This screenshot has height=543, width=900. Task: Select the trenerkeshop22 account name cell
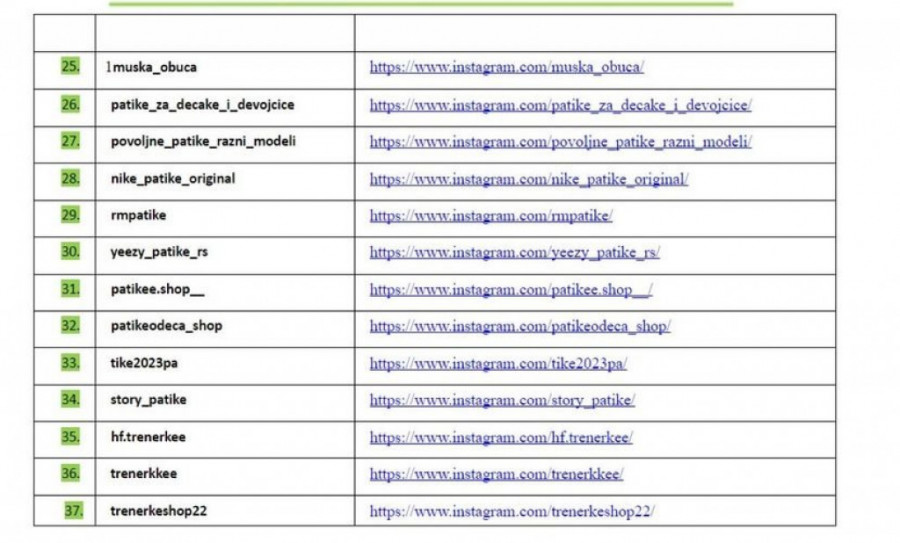[159, 511]
